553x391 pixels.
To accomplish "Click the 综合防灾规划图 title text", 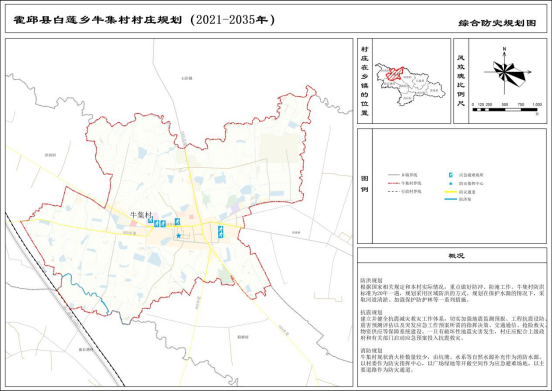I will pyautogui.click(x=497, y=23).
